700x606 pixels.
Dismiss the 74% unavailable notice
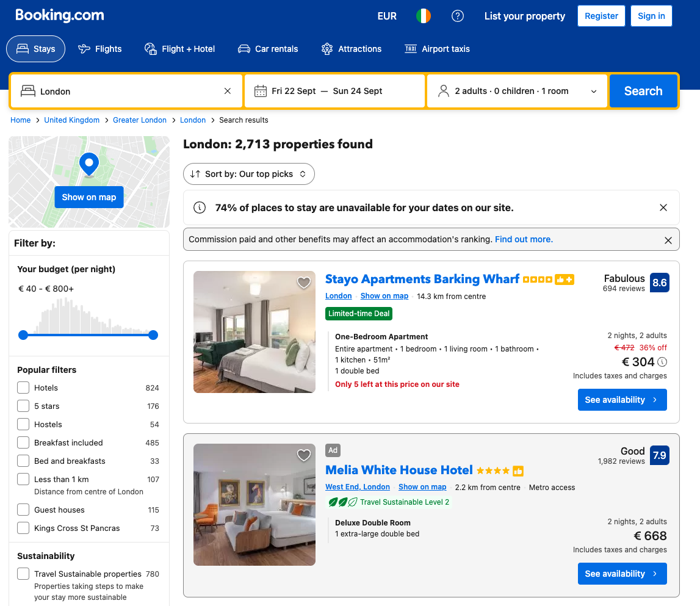663,207
